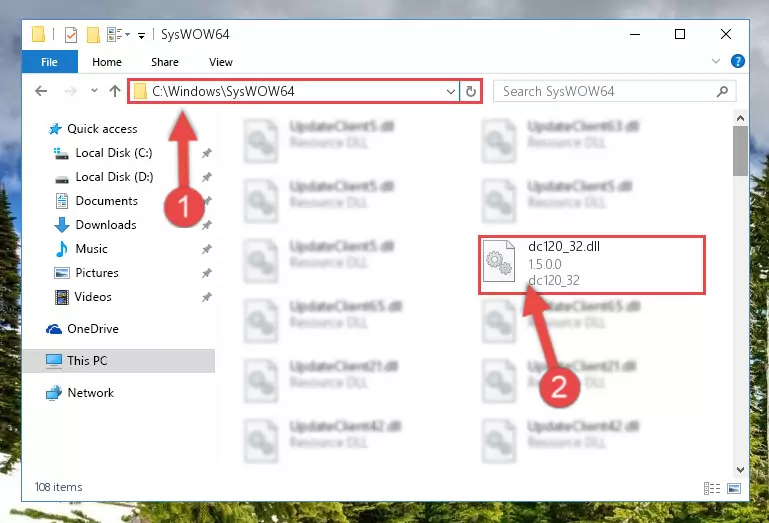Open the File menu tab
Image resolution: width=769 pixels, height=523 pixels.
point(50,62)
